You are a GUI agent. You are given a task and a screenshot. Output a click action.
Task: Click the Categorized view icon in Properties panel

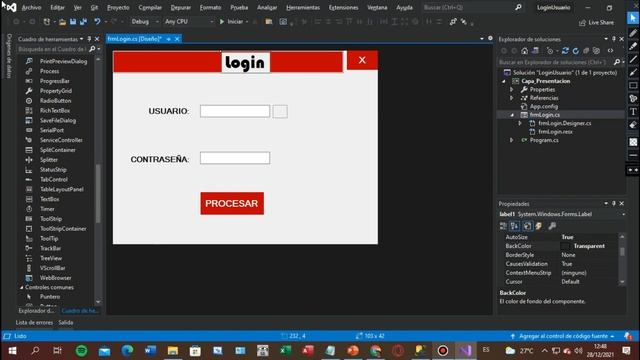tap(503, 226)
